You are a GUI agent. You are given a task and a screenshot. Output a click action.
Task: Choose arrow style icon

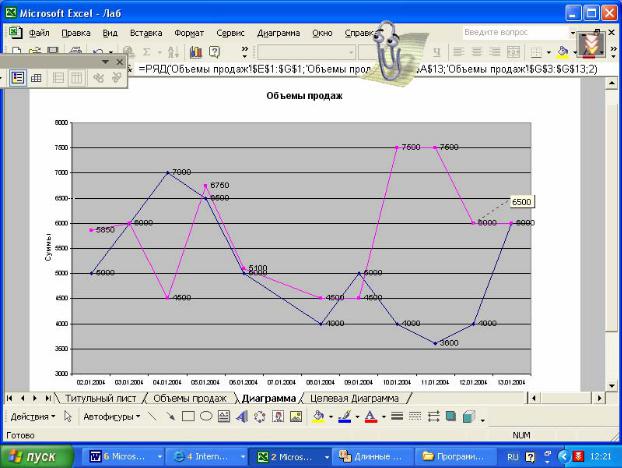click(x=433, y=416)
